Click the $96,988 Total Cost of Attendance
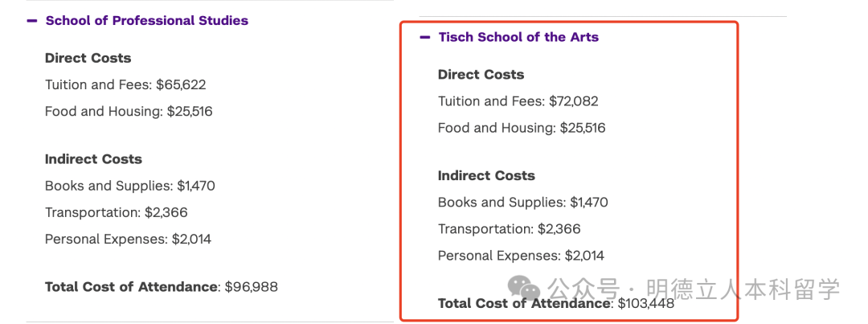 click(x=162, y=286)
